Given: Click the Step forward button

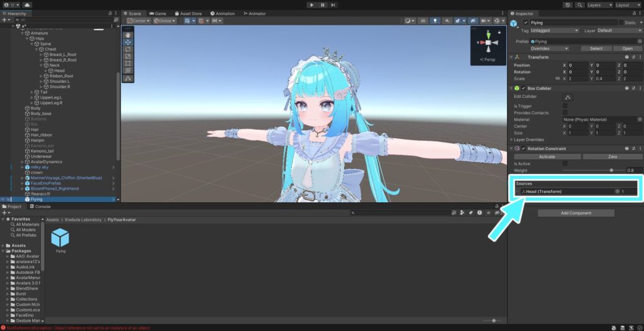Looking at the screenshot, I should click(x=334, y=4).
